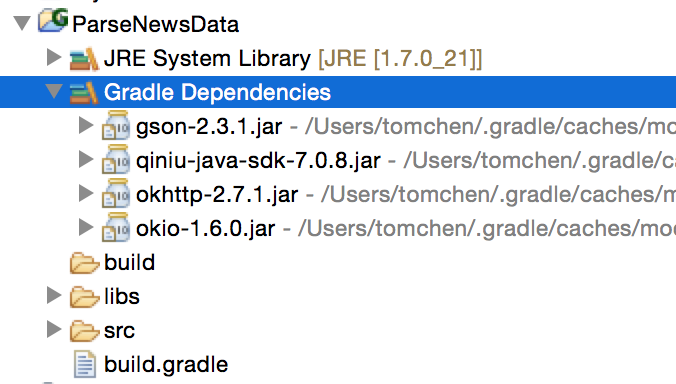This screenshot has height=384, width=676.
Task: Expand the okhttp-2.7.1.jar entry
Action: 86,193
